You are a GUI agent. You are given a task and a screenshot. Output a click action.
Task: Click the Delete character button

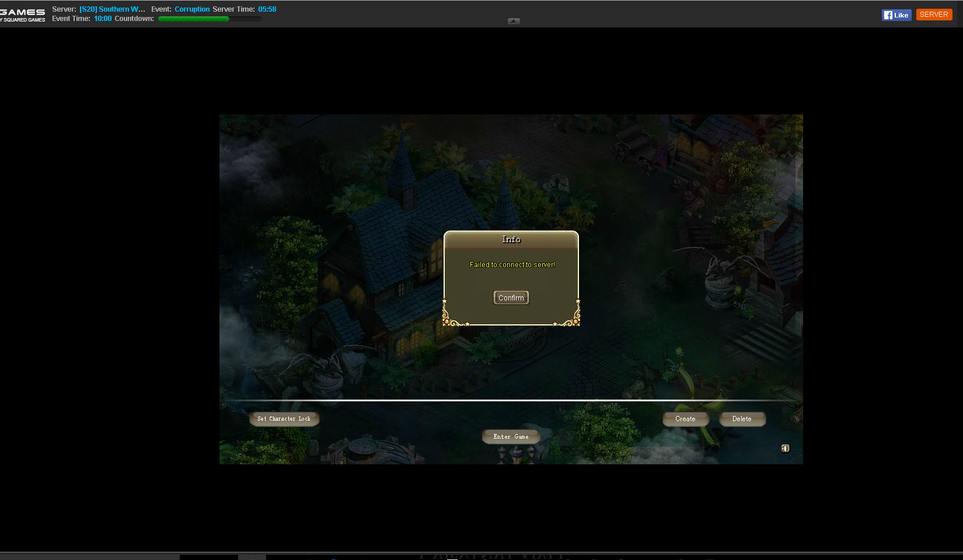(x=742, y=419)
